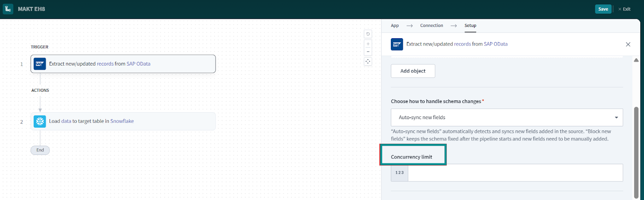
Task: Zoom out on the canvas
Action: [x=368, y=52]
